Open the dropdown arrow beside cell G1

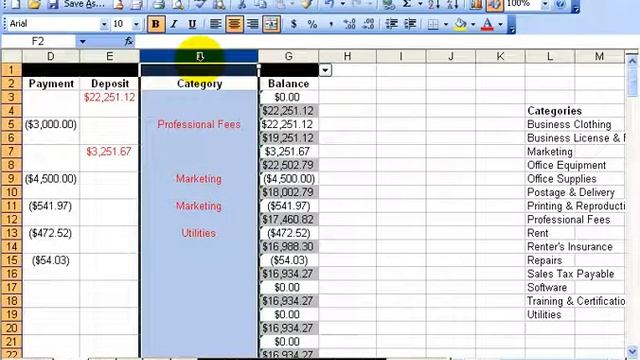coord(325,70)
